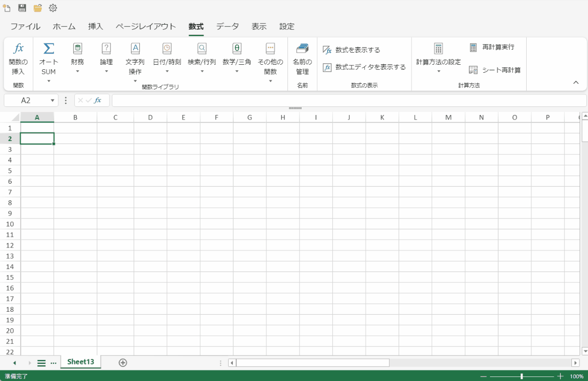Expand the オートSUM dropdown arrow
Screen dimensions: 588x381
click(x=49, y=81)
